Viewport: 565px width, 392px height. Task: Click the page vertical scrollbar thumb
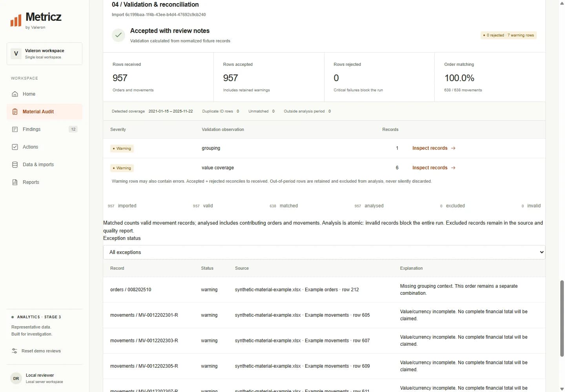tap(562, 318)
